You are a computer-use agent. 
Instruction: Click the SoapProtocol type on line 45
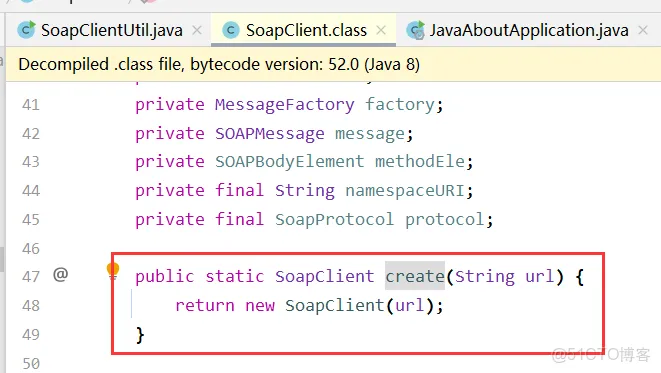(x=334, y=220)
